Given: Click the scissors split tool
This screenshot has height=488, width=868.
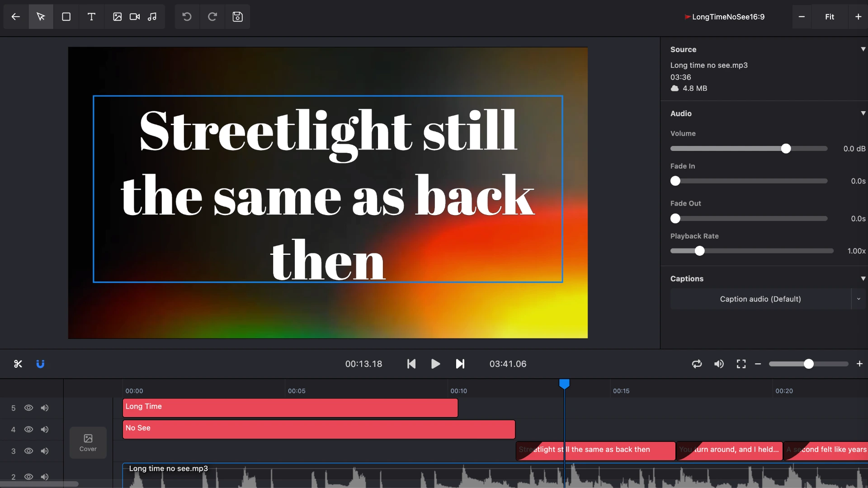Looking at the screenshot, I should click(x=18, y=364).
